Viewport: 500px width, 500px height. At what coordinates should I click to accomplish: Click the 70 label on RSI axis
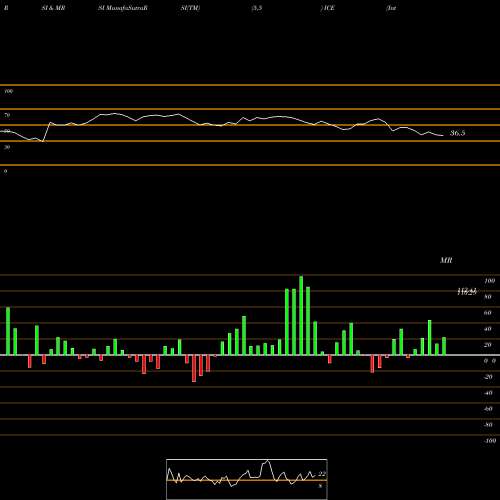point(7,115)
